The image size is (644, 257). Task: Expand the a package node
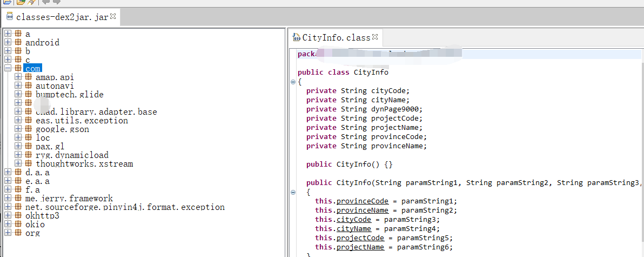8,34
